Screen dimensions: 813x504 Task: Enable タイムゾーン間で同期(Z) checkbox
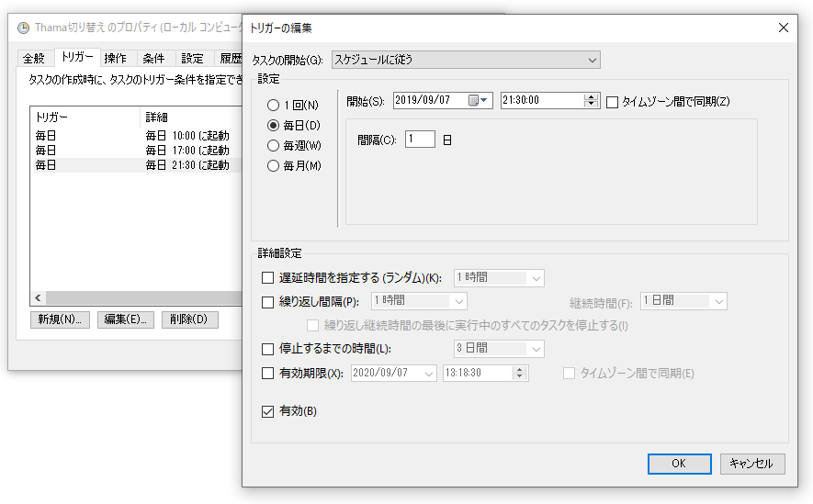click(x=613, y=102)
